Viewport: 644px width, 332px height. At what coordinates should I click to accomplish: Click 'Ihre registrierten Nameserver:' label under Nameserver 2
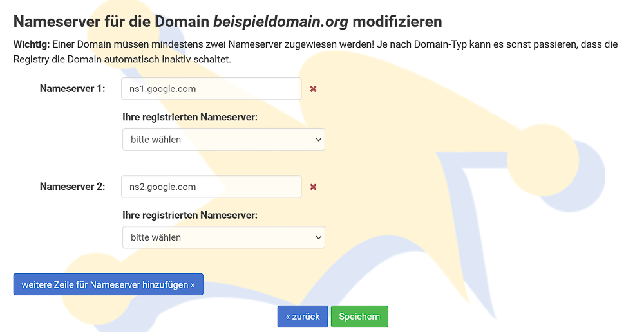190,216
